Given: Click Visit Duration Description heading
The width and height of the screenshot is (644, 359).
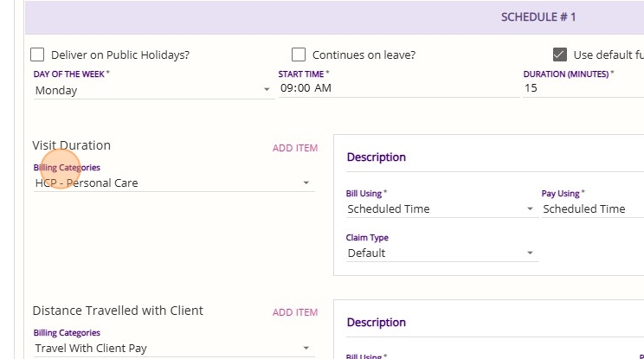Looking at the screenshot, I should [x=377, y=157].
